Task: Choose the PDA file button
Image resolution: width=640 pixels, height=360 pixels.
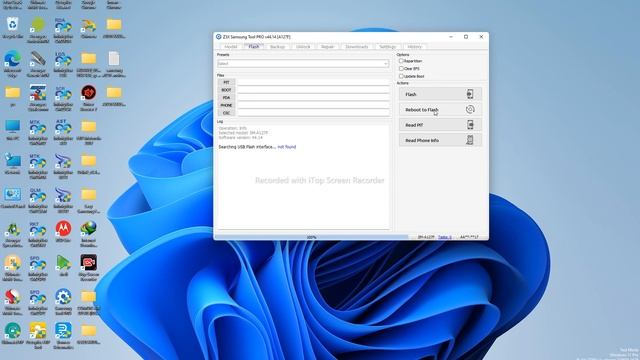Action: pos(226,98)
